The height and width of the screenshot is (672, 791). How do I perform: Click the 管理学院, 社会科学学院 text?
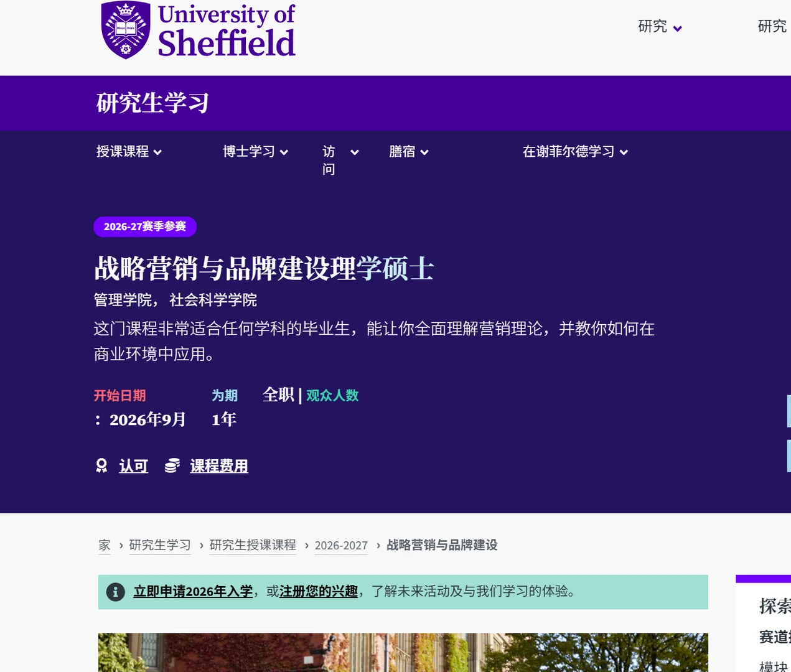click(175, 300)
